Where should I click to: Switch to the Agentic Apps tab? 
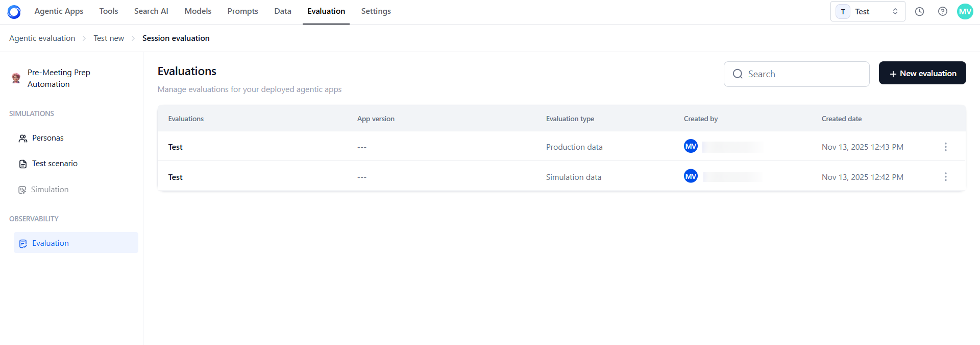(x=59, y=11)
